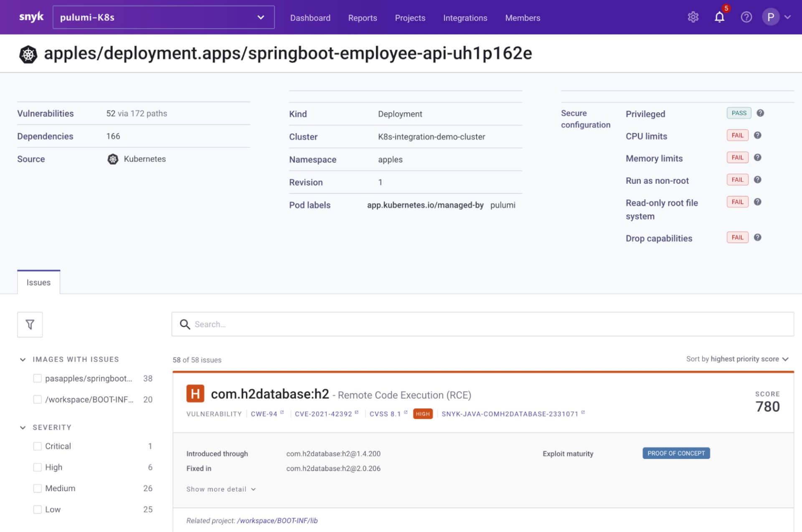
Task: Click the '58 of 58 issues' count
Action: (197, 360)
